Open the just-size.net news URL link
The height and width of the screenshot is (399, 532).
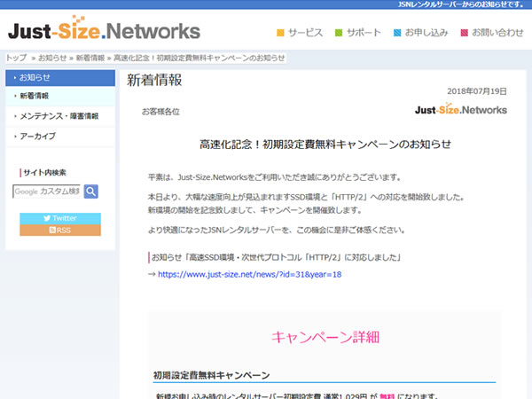[250, 274]
